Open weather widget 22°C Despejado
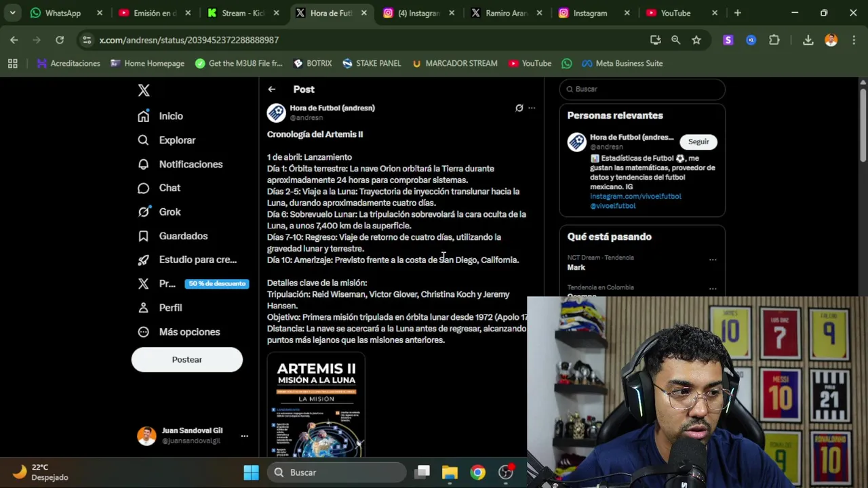 pos(42,472)
